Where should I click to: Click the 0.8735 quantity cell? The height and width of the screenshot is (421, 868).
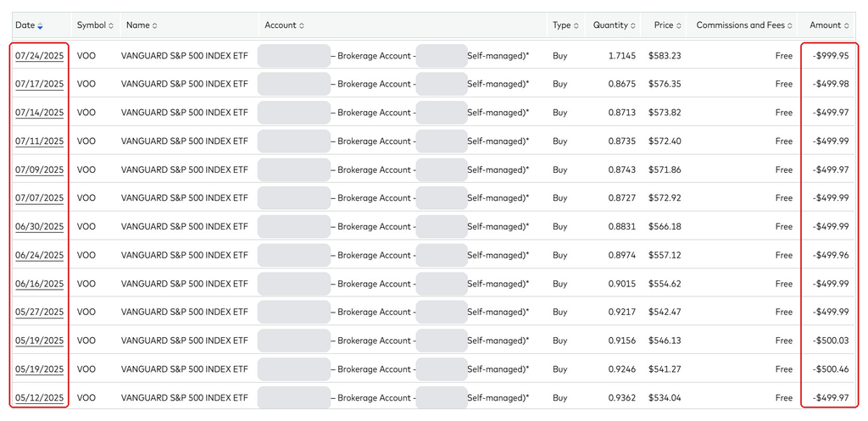point(622,141)
